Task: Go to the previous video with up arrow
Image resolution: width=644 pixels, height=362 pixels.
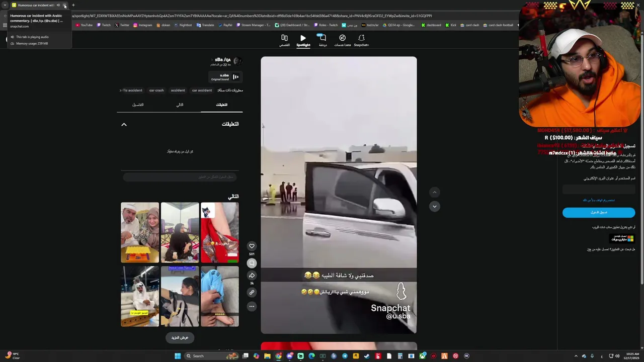Action: point(435,192)
